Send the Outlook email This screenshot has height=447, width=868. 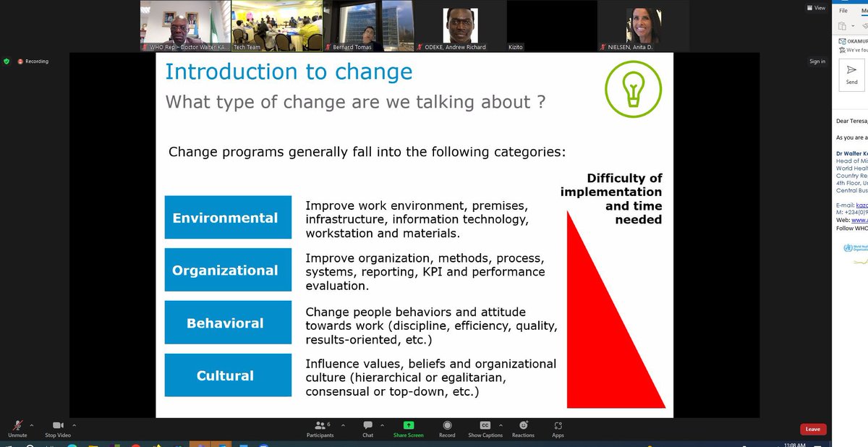[851, 74]
